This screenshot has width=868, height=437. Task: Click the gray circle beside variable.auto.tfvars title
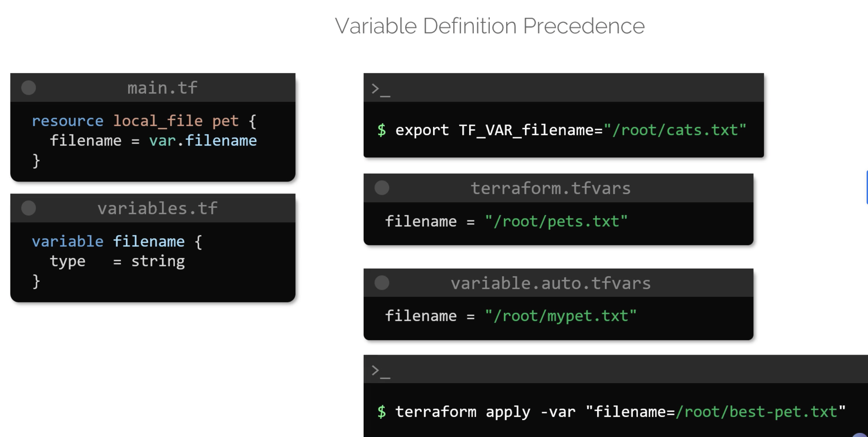click(x=382, y=283)
